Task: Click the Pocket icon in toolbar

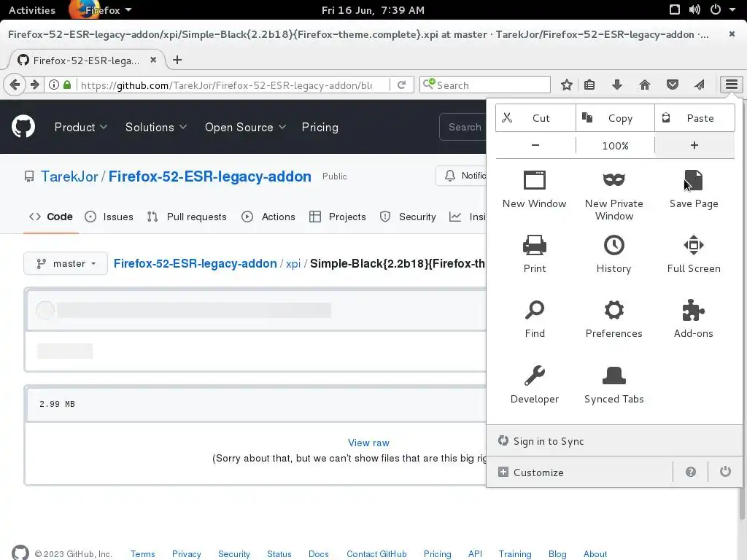Action: click(x=672, y=85)
